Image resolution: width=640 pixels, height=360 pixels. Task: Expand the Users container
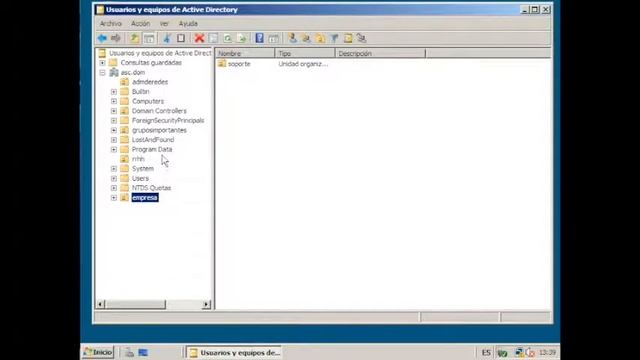(114, 178)
